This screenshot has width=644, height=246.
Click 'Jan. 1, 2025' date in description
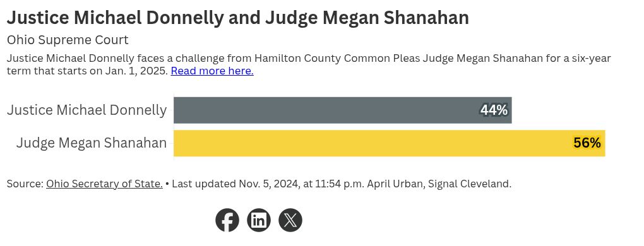click(136, 71)
